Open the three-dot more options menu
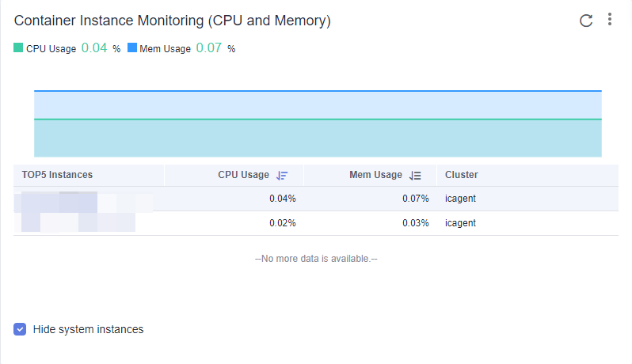Viewport: 632px width, 364px height. pos(610,19)
